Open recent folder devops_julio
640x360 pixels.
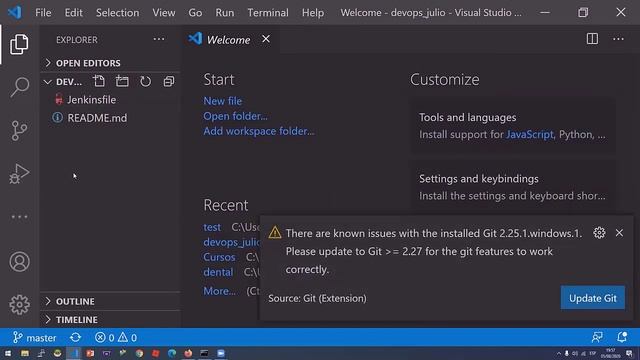[x=231, y=242]
